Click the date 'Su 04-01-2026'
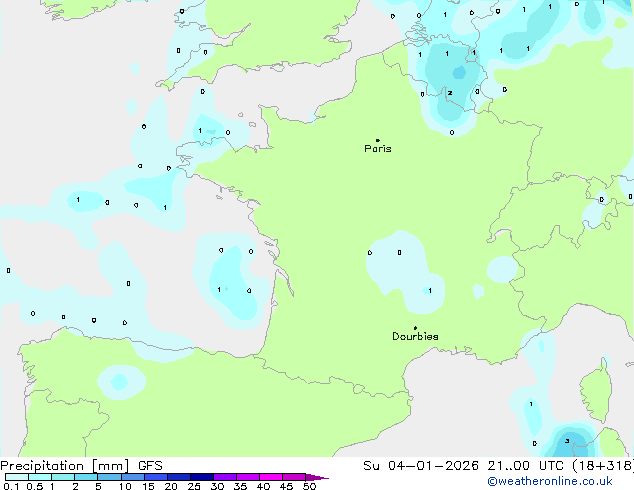Screen dimensions: 634x490 point(421,466)
